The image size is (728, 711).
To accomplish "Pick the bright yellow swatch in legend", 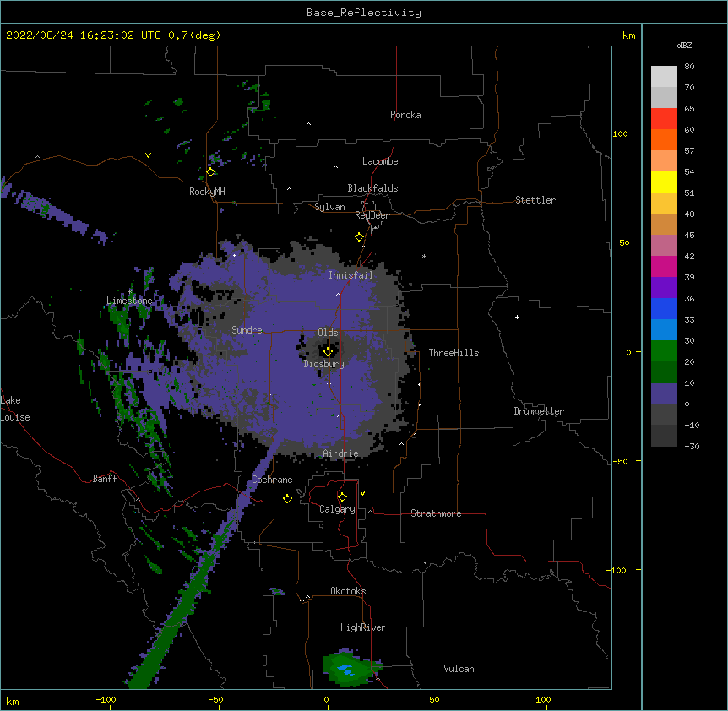I will 664,182.
